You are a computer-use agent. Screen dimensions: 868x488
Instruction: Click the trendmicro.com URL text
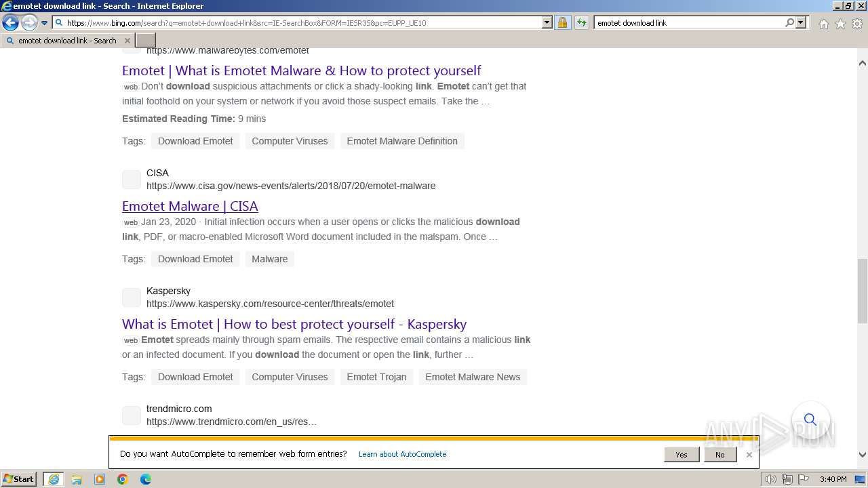231,422
